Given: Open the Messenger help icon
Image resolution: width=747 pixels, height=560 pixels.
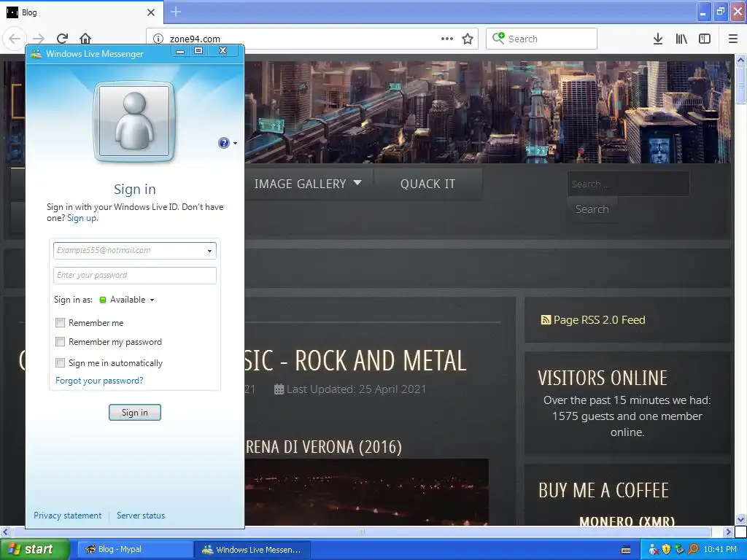Looking at the screenshot, I should [223, 143].
